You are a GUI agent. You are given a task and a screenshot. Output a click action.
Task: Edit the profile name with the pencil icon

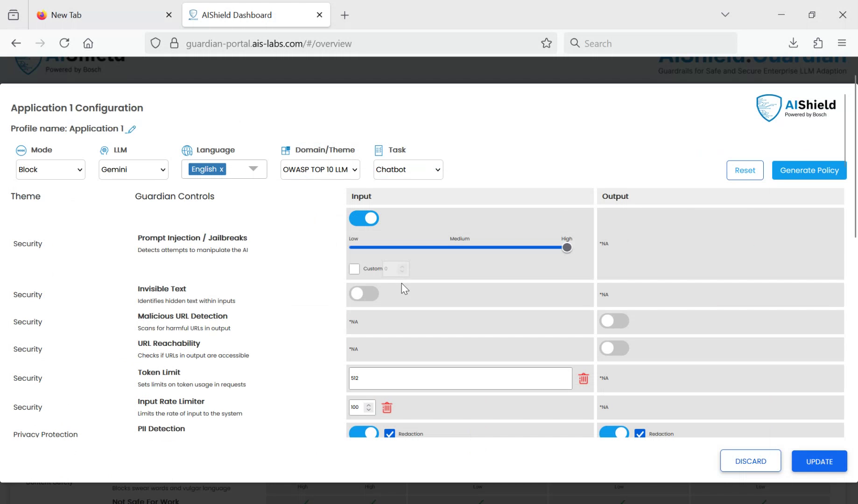coord(131,129)
